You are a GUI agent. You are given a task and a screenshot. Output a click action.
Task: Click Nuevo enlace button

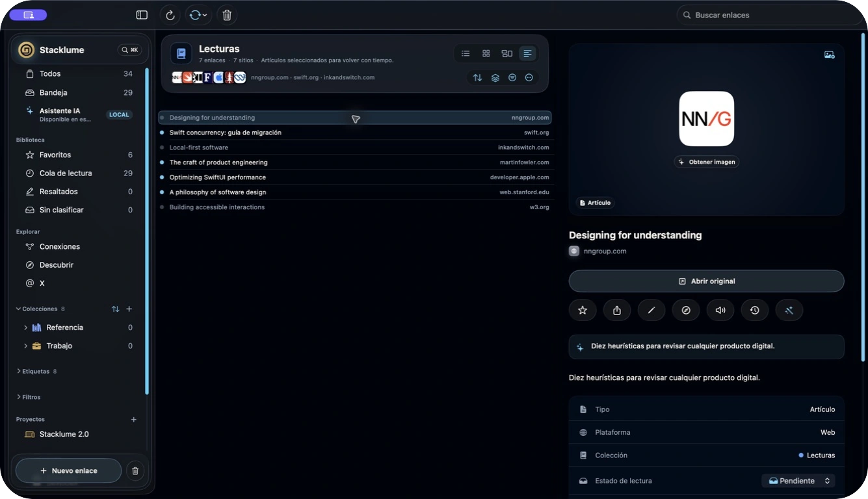[x=68, y=470]
